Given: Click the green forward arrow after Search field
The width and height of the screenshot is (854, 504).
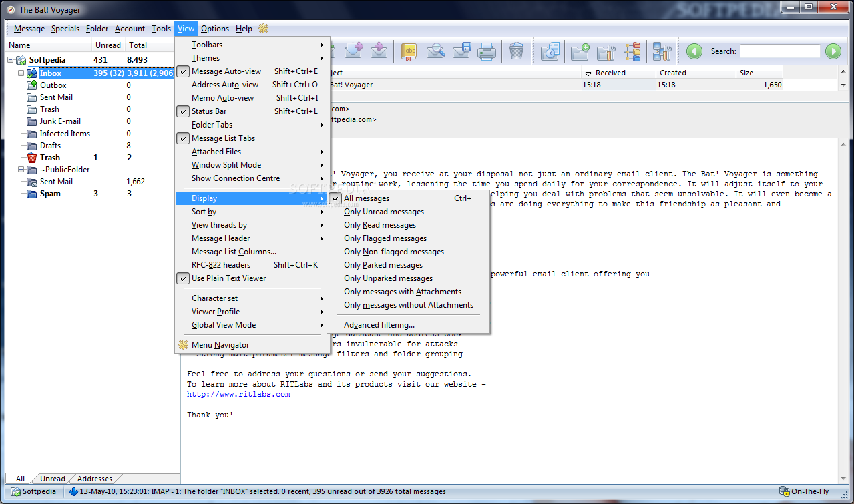Looking at the screenshot, I should [x=833, y=51].
